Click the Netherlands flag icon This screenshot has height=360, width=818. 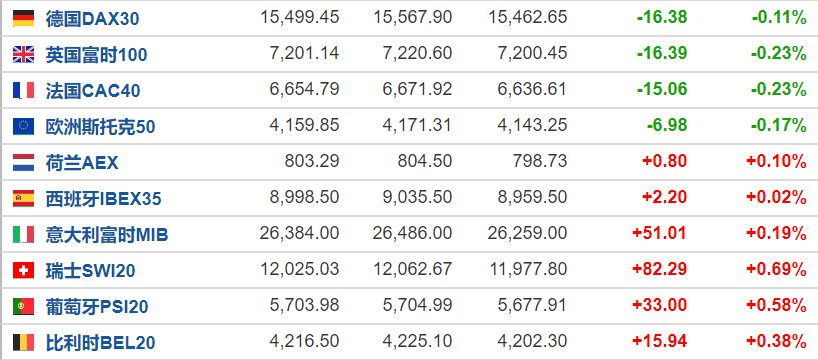coord(23,162)
